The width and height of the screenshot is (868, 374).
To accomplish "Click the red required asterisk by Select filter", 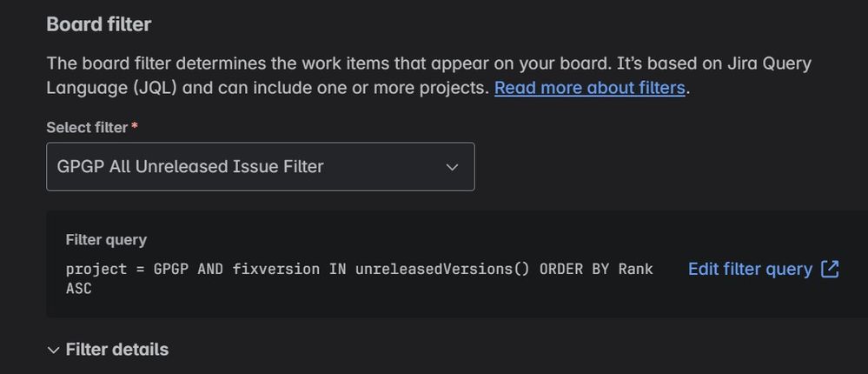I will 134,128.
